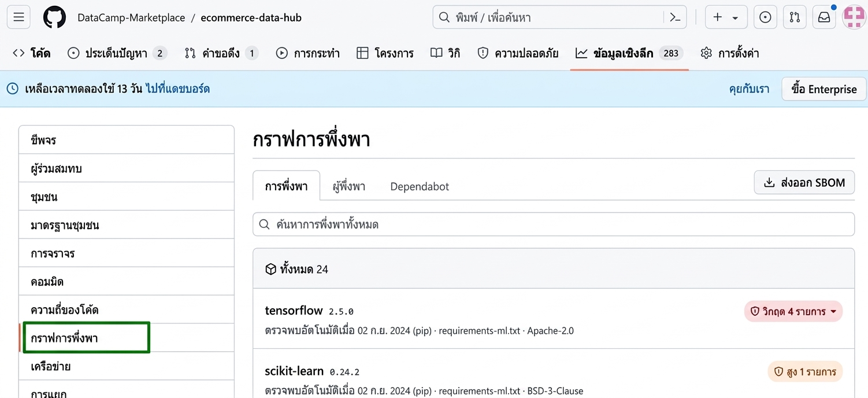Open the tensorflow dependency name
Viewport: 868px width, 398px height.
tap(294, 311)
